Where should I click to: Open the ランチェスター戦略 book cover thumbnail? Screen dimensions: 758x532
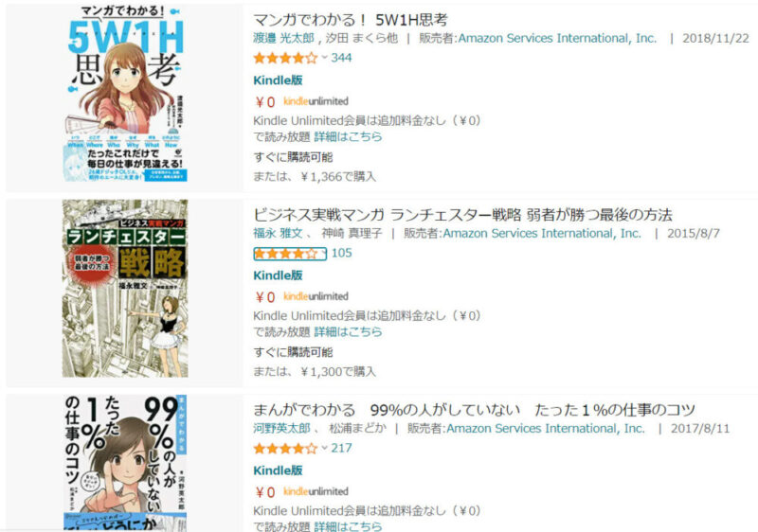(125, 289)
